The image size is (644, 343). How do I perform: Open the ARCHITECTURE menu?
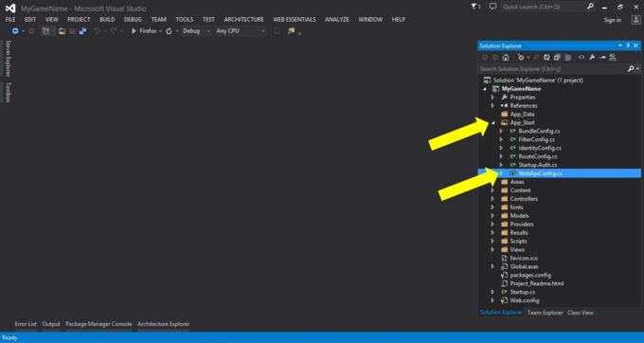(x=244, y=19)
